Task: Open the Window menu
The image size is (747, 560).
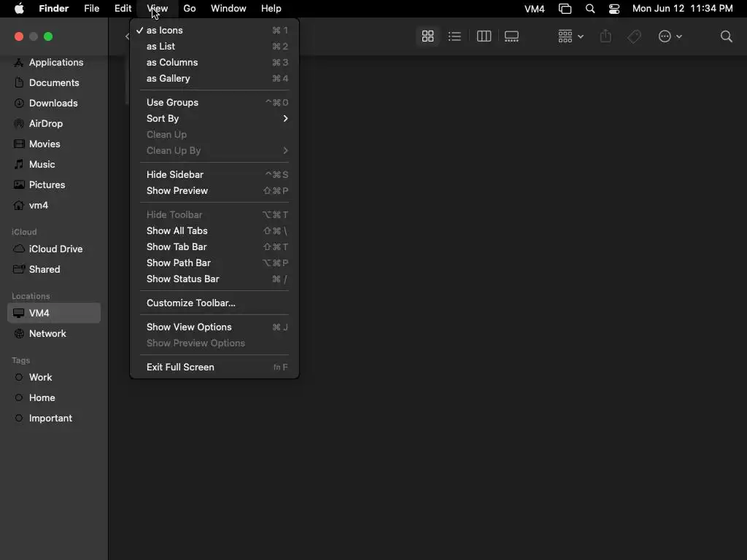Action: (x=228, y=9)
